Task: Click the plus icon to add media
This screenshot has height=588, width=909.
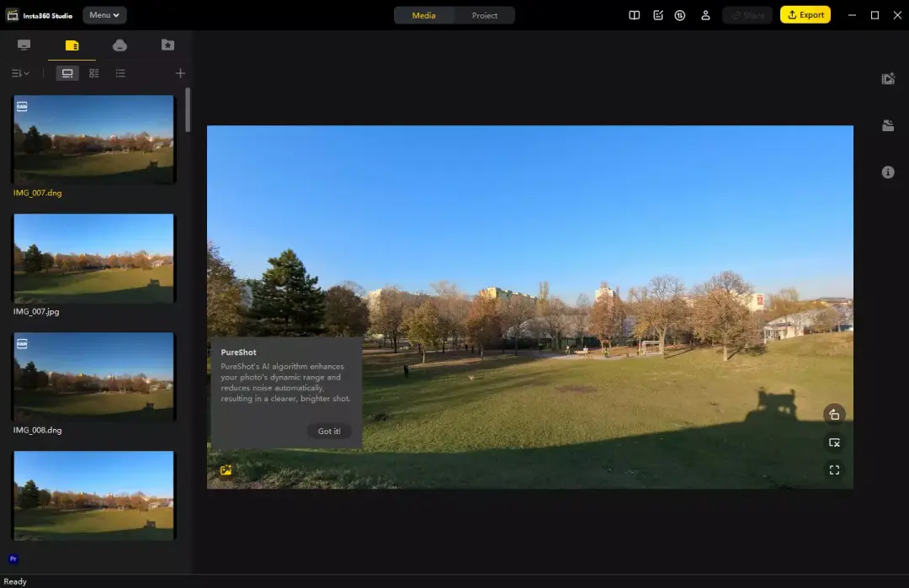Action: (x=180, y=73)
